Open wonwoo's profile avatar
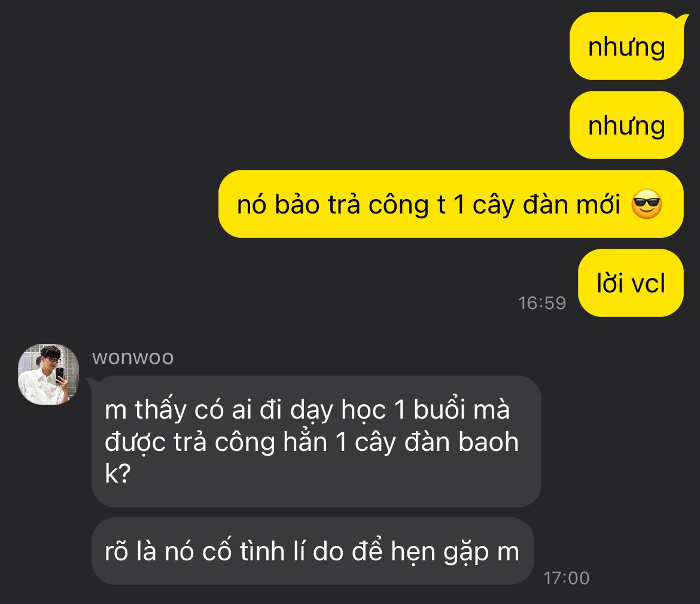The height and width of the screenshot is (604, 700). [x=48, y=374]
